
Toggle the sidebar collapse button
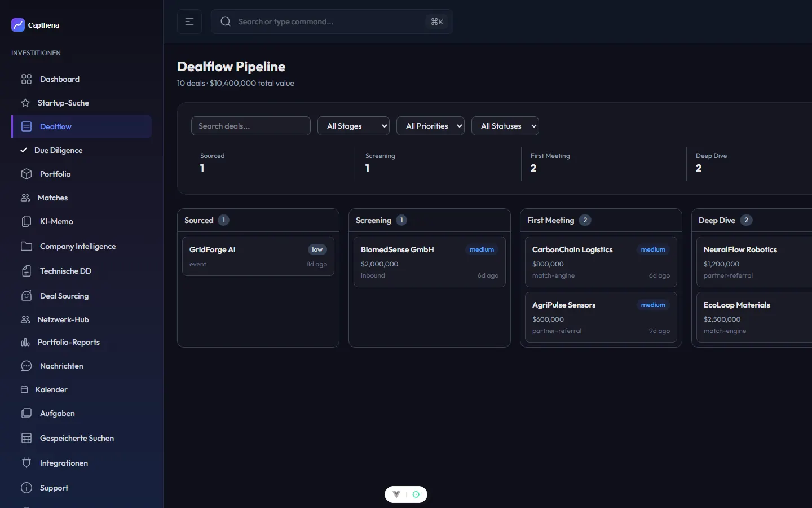189,21
